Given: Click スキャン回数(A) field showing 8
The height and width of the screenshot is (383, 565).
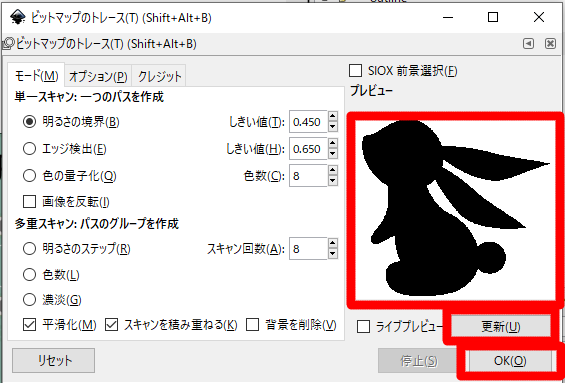Looking at the screenshot, I should click(308, 249).
